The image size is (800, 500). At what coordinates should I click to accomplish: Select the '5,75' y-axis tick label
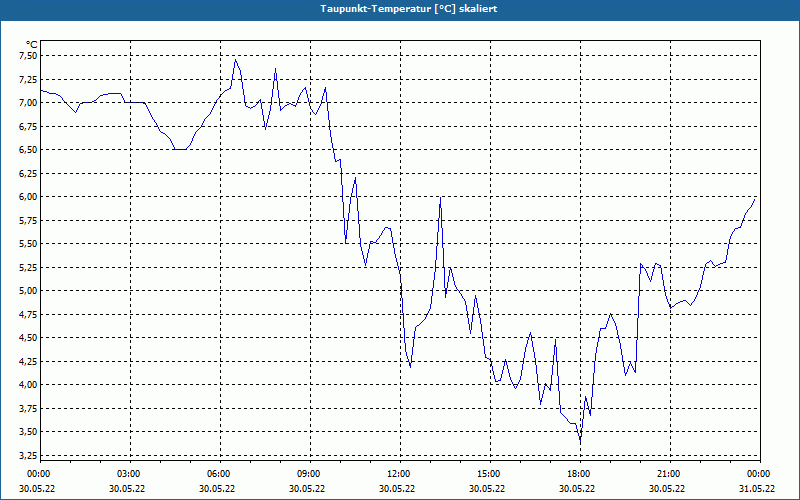[27, 220]
